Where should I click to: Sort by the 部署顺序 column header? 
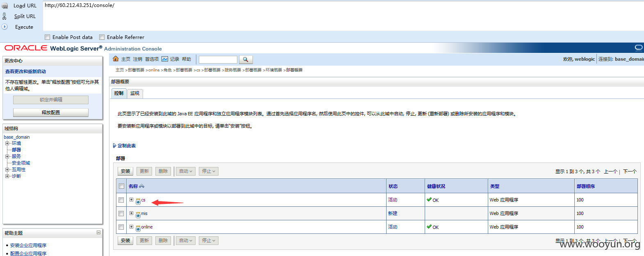(586, 186)
